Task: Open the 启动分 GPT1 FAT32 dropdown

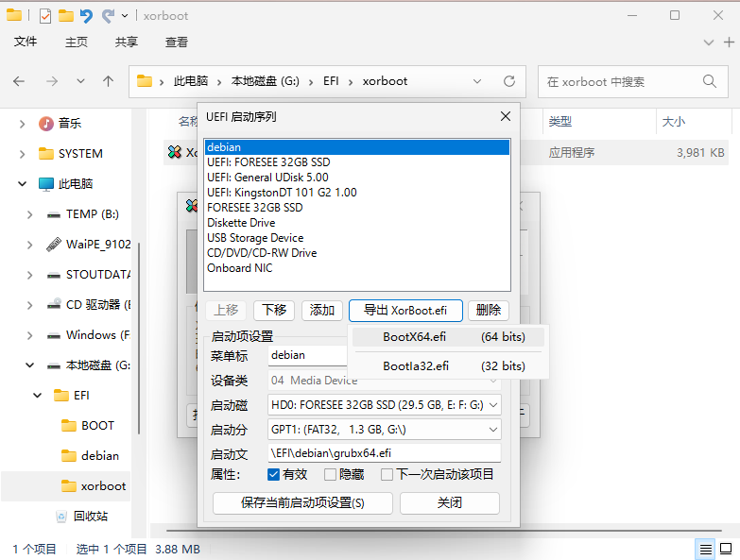Action: (x=384, y=430)
